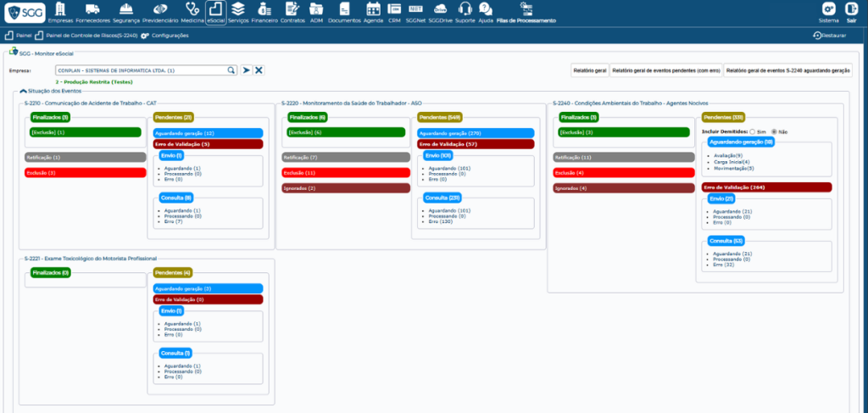Select 'Sim' for Incluir Demitidos

(x=749, y=132)
